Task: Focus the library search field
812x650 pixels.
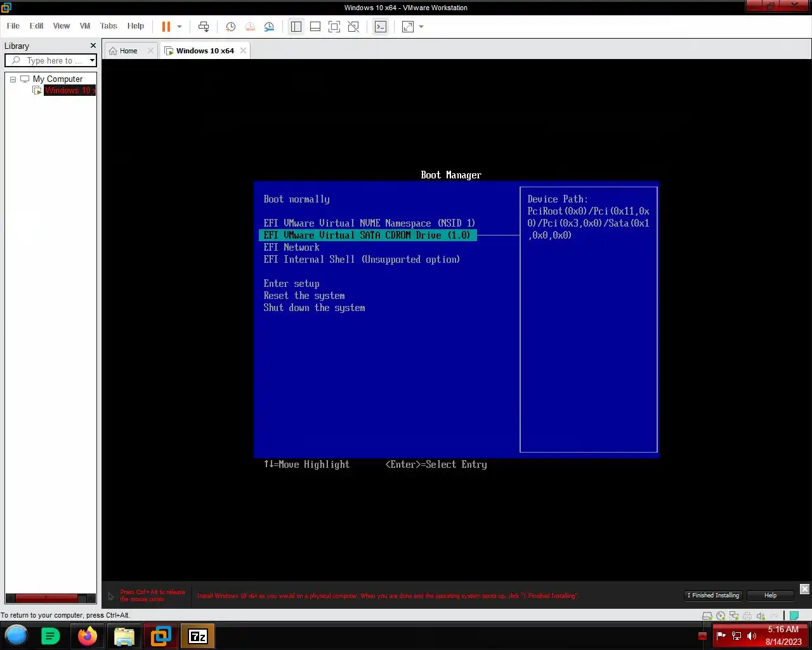Action: [49, 60]
